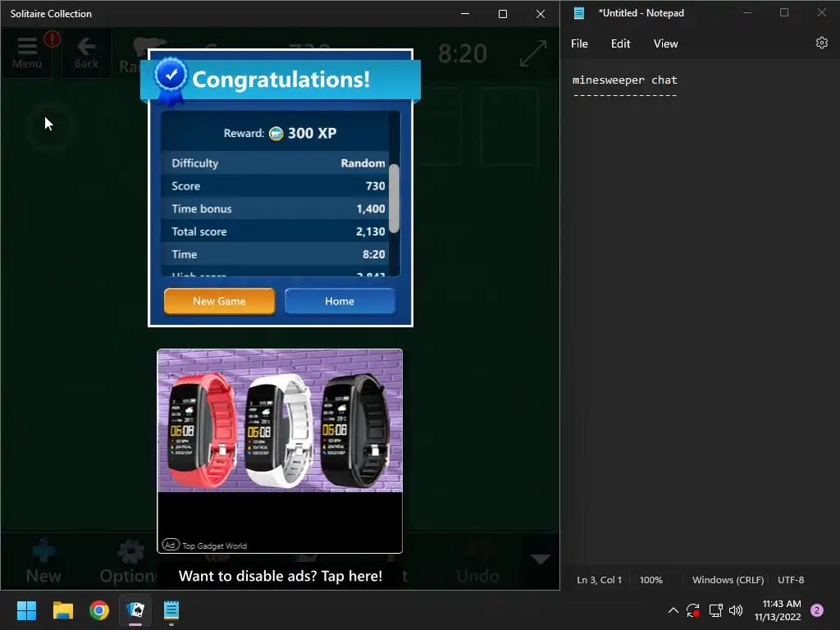
Task: Open the Notepad View menu
Action: pyautogui.click(x=665, y=44)
